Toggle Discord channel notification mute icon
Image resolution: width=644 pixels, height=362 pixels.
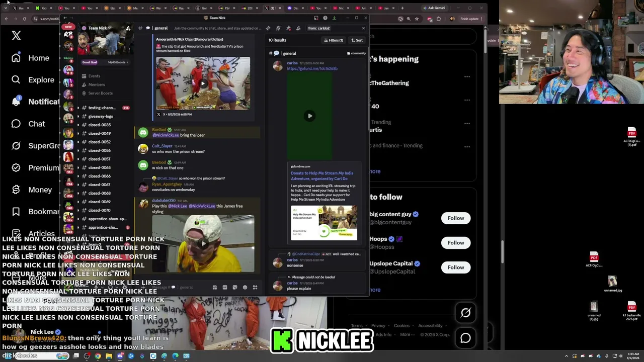278,28
